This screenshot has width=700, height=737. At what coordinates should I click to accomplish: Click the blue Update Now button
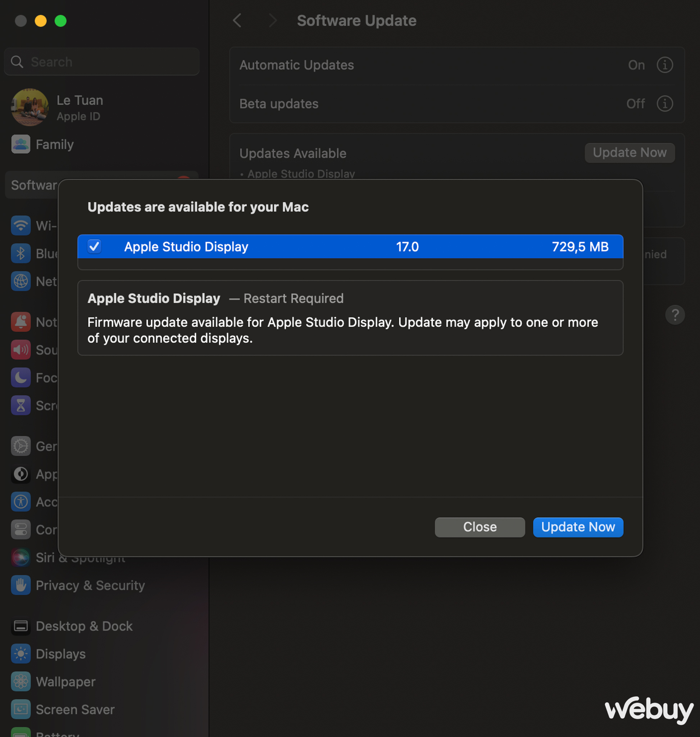point(578,527)
